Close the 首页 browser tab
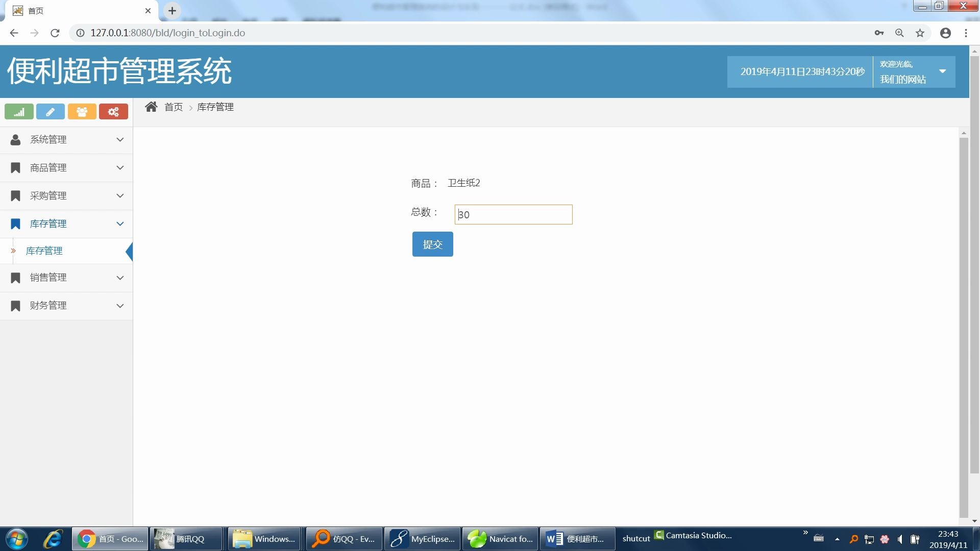This screenshot has width=980, height=551. [148, 11]
